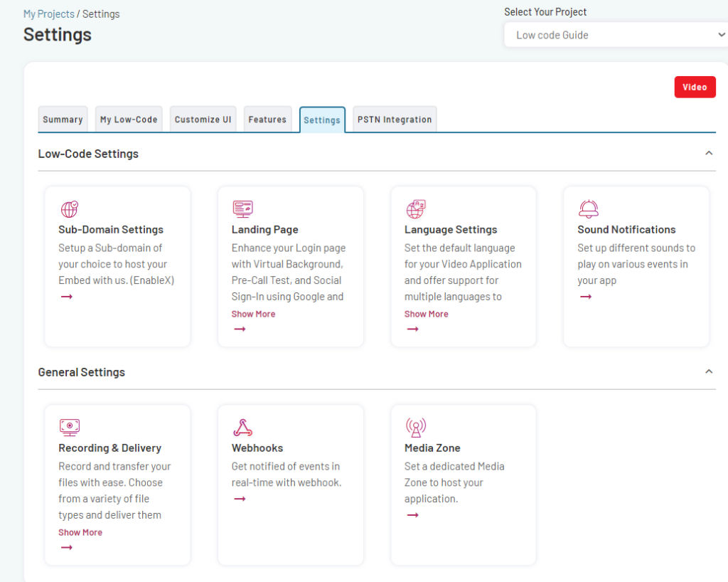This screenshot has width=728, height=582.
Task: Click the Landing Page icon
Action: [x=243, y=209]
